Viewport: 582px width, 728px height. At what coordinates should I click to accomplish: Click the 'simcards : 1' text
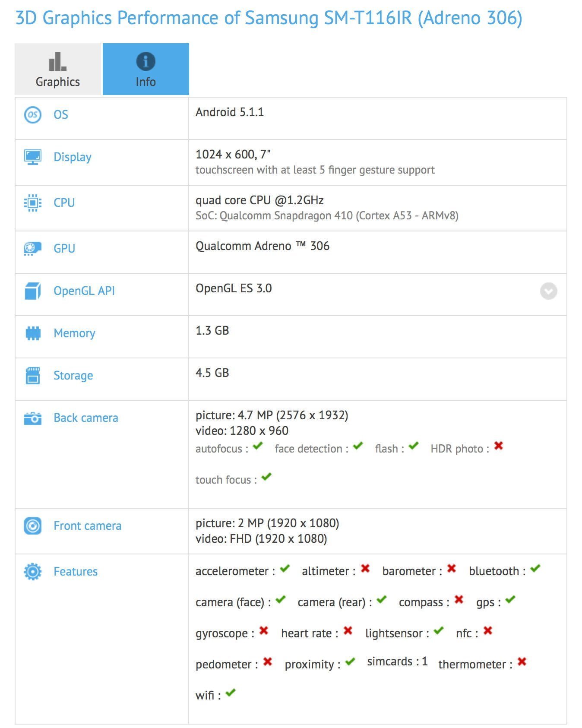point(397,662)
